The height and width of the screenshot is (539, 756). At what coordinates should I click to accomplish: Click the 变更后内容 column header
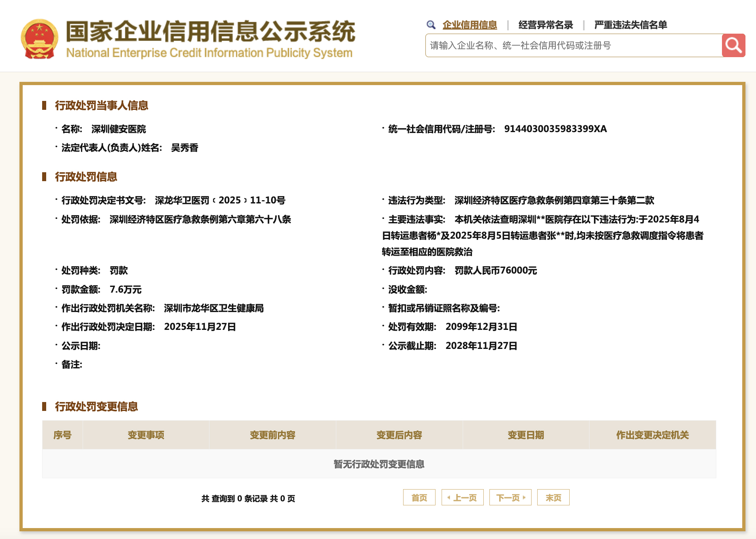tap(399, 435)
